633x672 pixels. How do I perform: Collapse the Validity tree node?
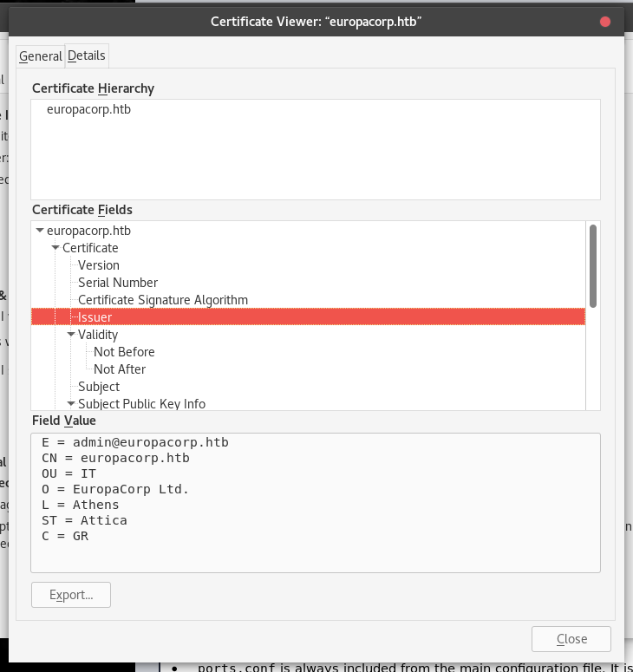point(71,335)
